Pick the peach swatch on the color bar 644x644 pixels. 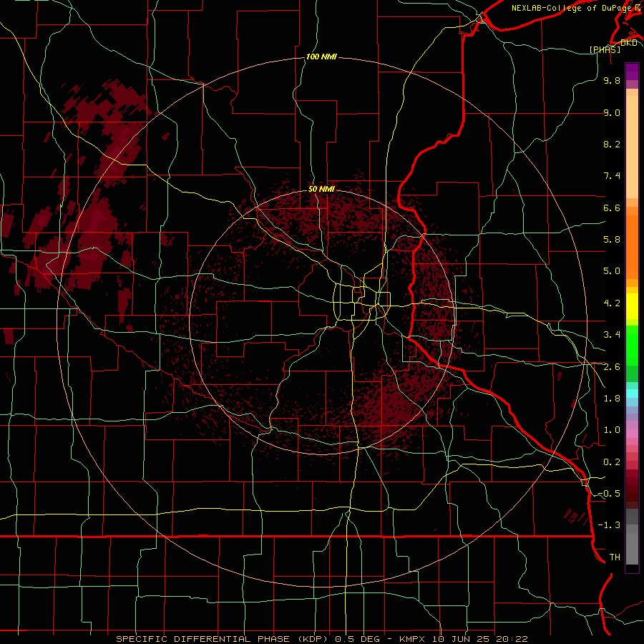click(632, 147)
